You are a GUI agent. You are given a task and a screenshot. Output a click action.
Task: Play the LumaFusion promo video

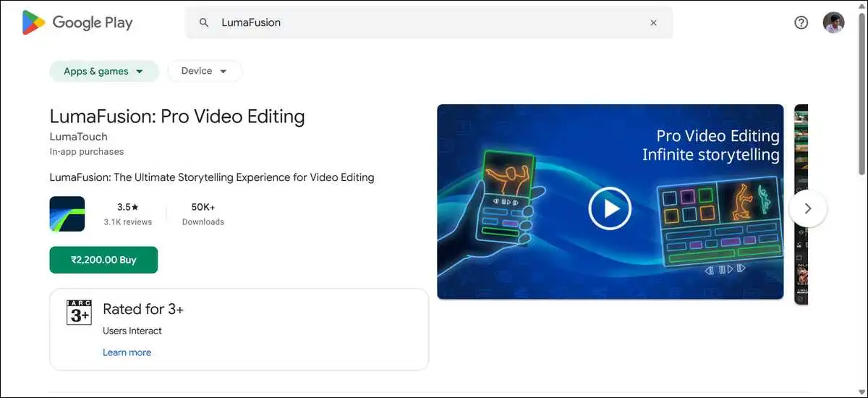610,208
